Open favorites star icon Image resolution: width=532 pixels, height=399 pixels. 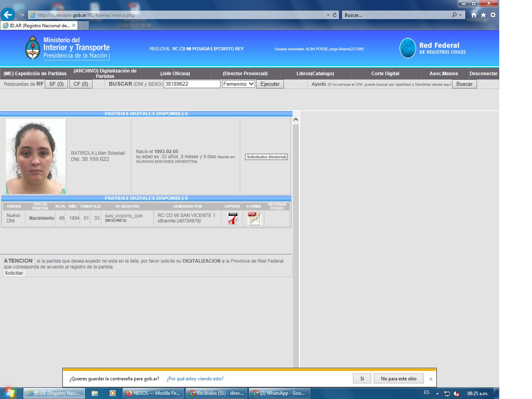tap(483, 15)
